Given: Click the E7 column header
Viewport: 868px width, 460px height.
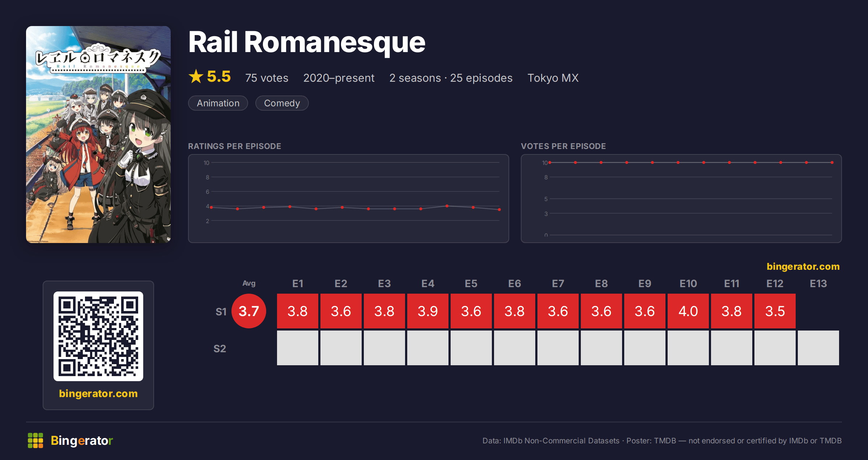Looking at the screenshot, I should (558, 284).
